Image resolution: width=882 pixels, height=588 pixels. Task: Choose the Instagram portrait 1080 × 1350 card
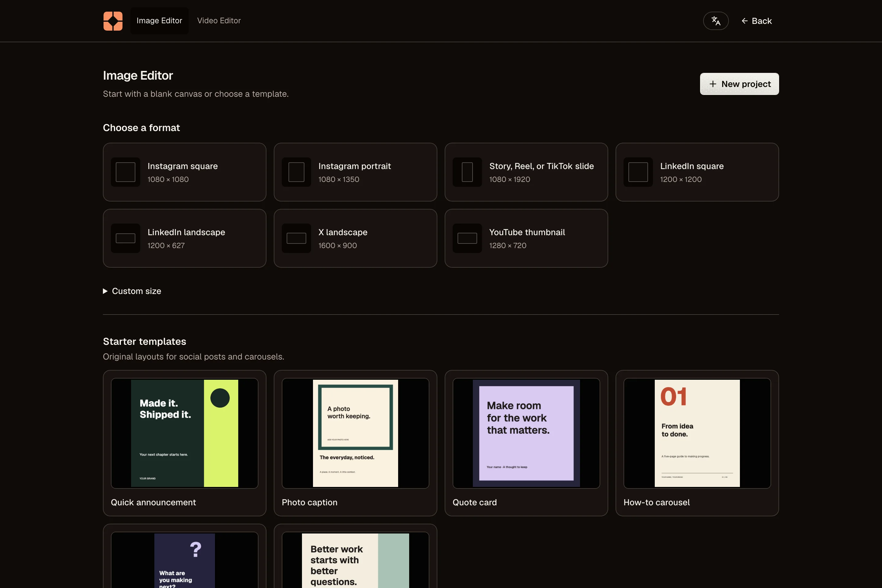point(356,172)
